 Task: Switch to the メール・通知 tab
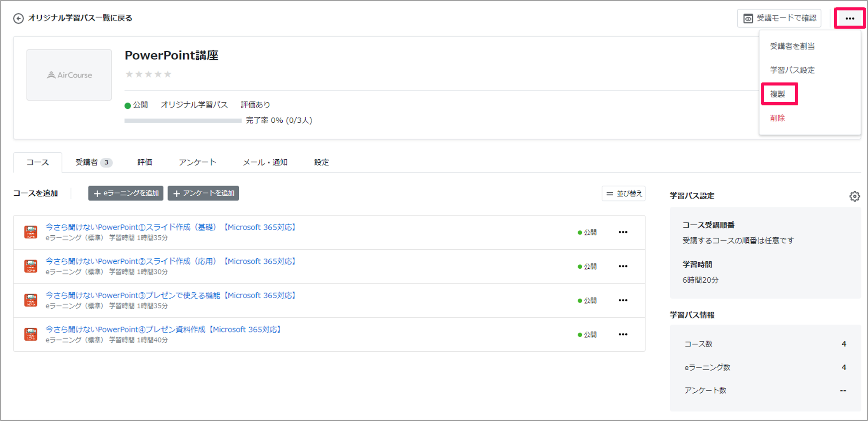[x=265, y=162]
